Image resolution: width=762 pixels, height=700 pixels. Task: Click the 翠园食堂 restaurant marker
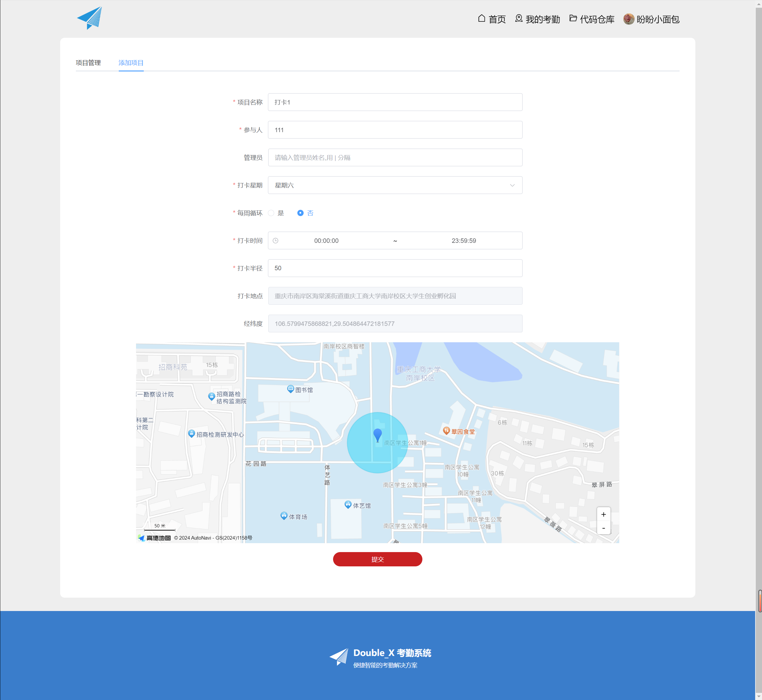click(x=446, y=431)
